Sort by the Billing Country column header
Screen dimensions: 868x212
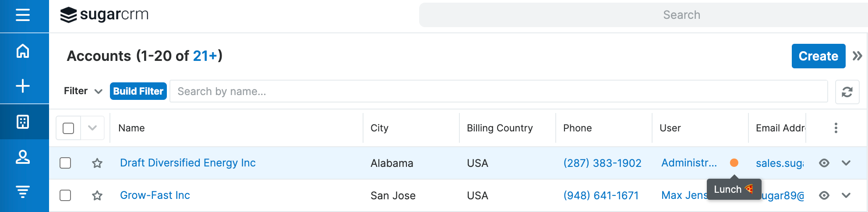click(500, 128)
